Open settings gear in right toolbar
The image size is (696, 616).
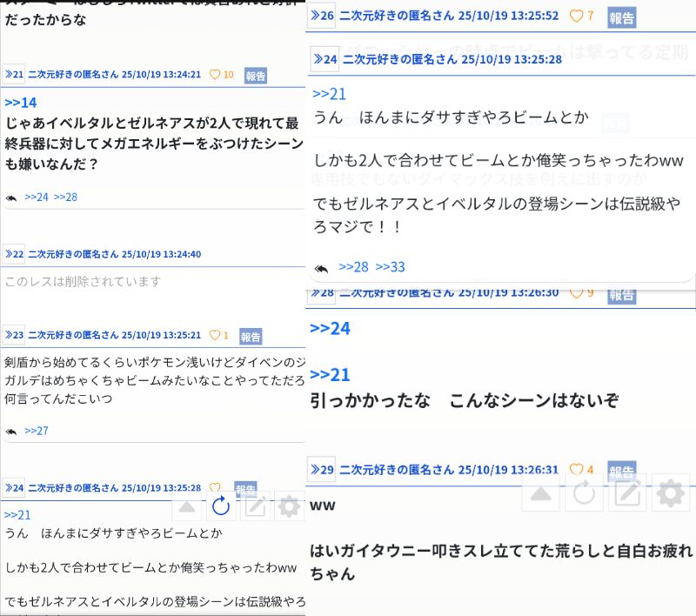coord(671,492)
